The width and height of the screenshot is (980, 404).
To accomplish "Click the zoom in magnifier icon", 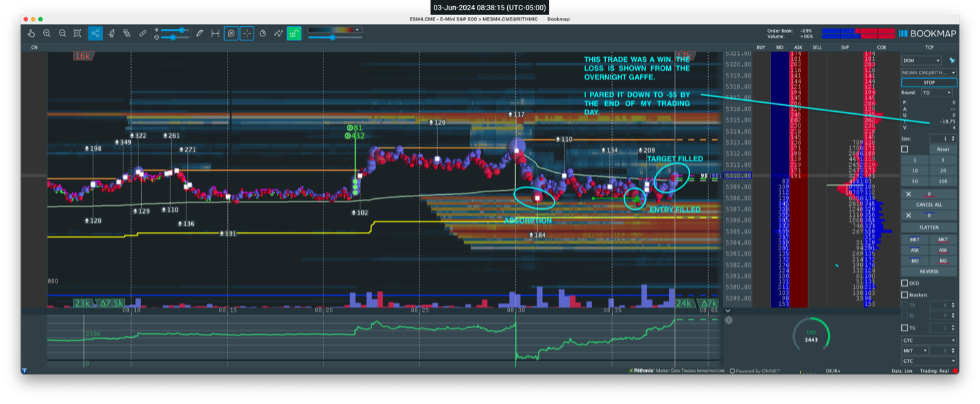I will click(x=47, y=33).
